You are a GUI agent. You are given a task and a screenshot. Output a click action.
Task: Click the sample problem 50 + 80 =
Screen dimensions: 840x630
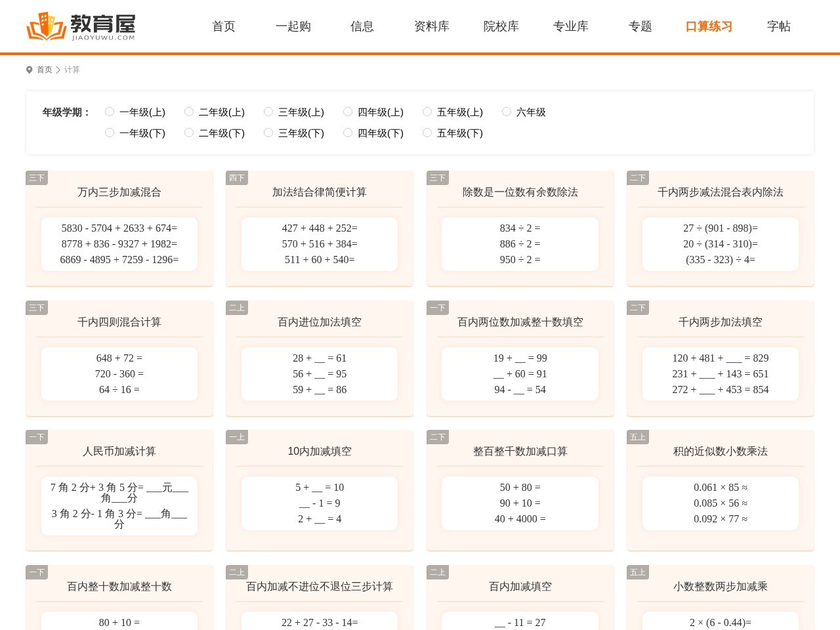(x=520, y=488)
